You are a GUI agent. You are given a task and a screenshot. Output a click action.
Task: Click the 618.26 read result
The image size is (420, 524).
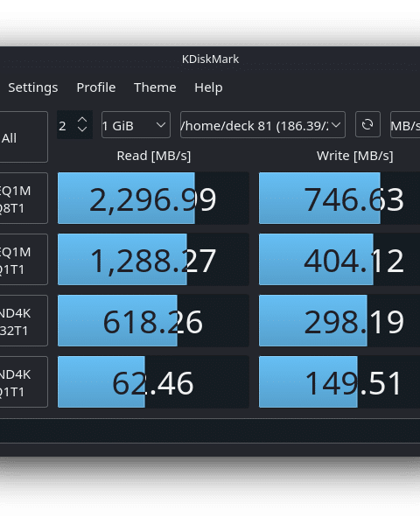tap(153, 321)
